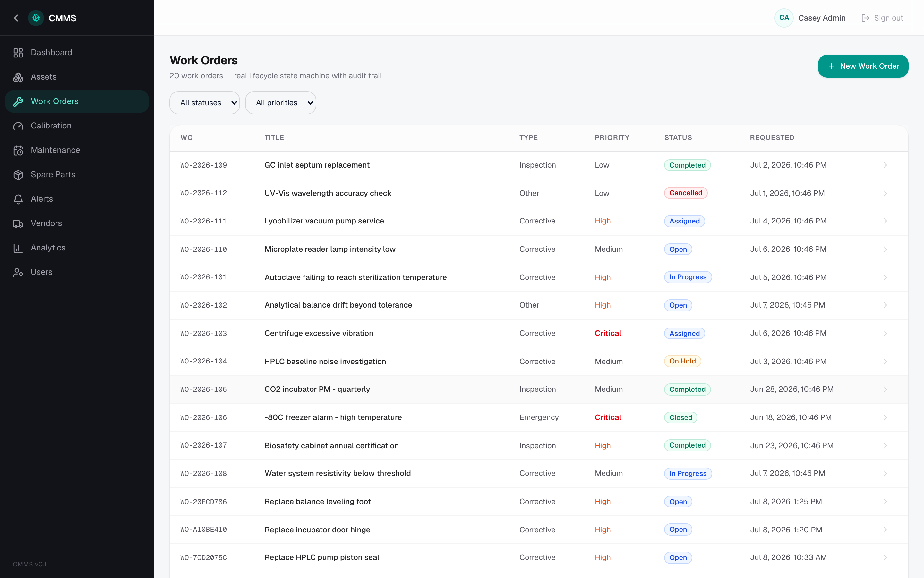Click Emergency type on freezer alarm row
Screen dimensions: 924x578
pos(539,418)
